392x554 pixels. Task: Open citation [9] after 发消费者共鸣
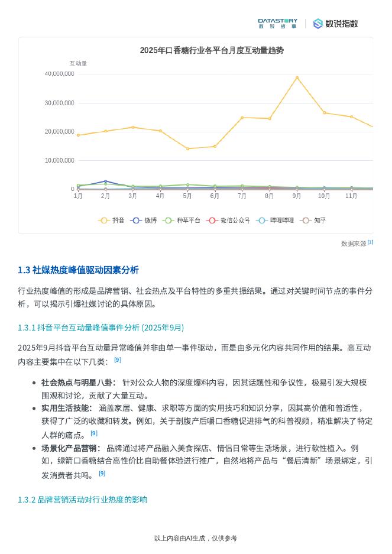102,474
